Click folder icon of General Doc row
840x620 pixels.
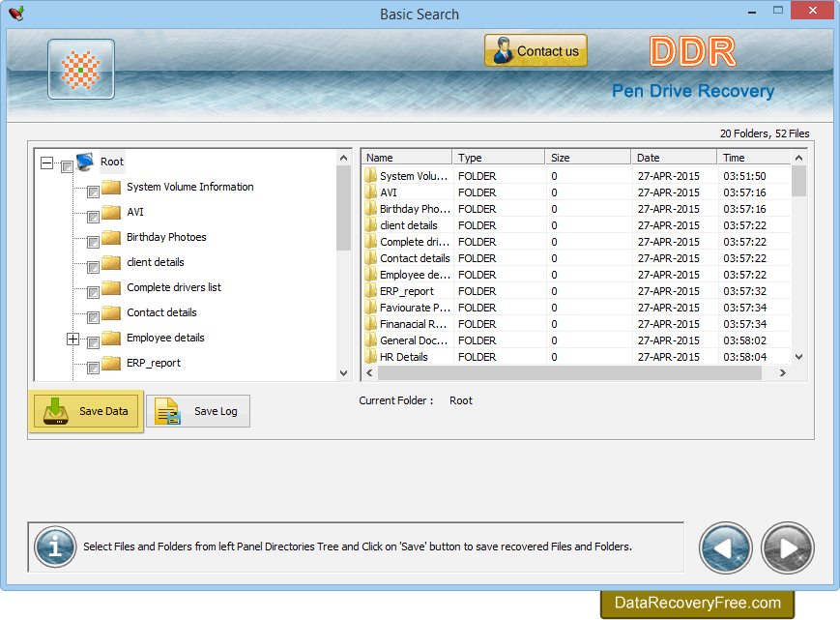coord(371,340)
